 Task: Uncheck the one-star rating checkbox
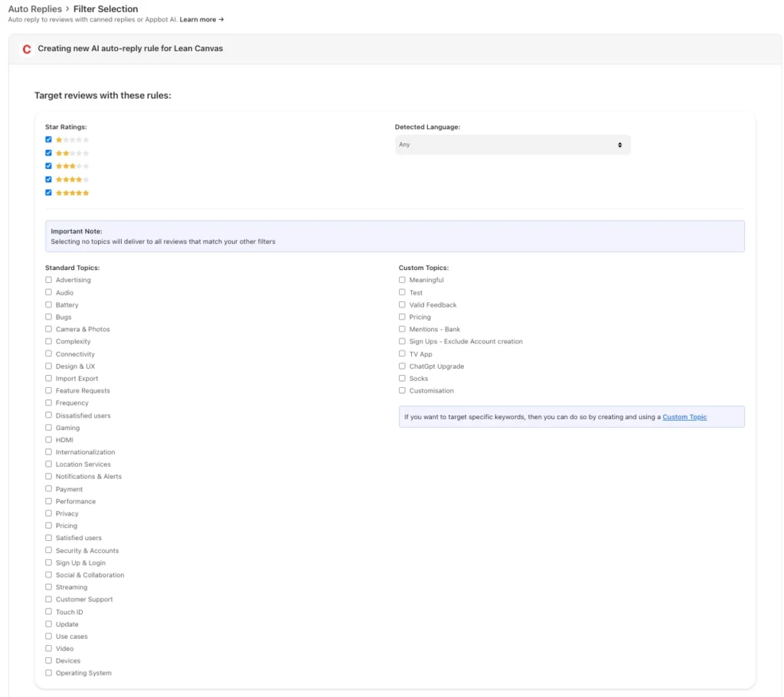click(x=49, y=140)
